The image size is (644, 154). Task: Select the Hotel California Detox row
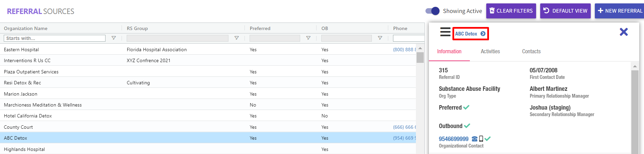(x=28, y=116)
